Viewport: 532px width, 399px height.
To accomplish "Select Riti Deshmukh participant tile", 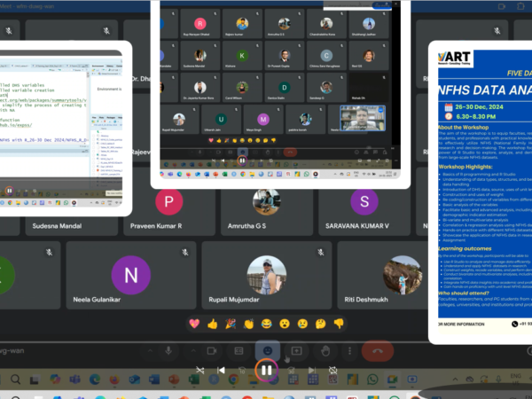I will pos(383,275).
